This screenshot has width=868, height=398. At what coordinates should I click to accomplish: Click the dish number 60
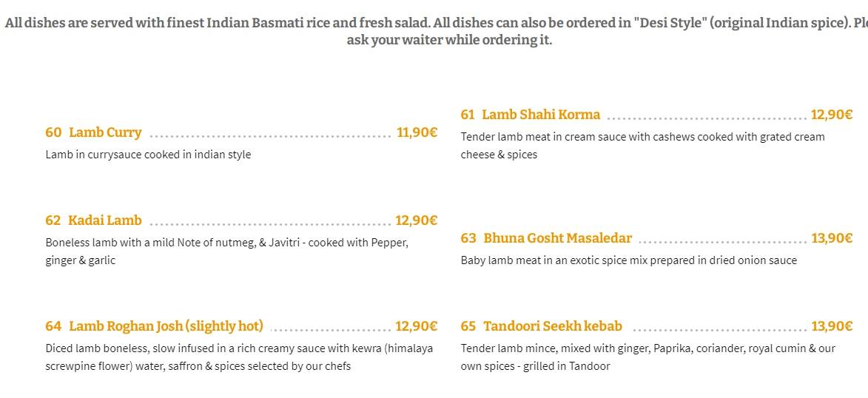(53, 133)
